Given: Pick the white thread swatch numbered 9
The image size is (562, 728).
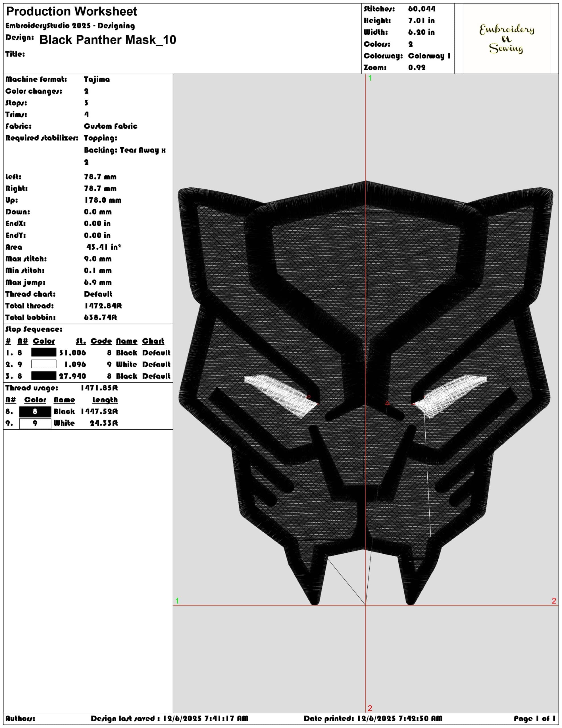Looking at the screenshot, I should (35, 423).
